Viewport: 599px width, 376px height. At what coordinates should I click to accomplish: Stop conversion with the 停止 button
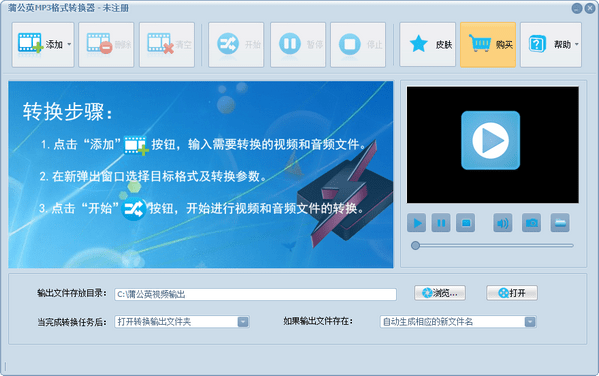pos(358,45)
